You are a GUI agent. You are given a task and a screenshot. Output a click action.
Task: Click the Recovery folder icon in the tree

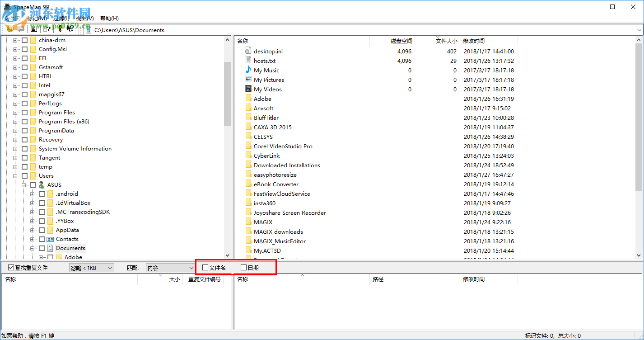(33, 139)
